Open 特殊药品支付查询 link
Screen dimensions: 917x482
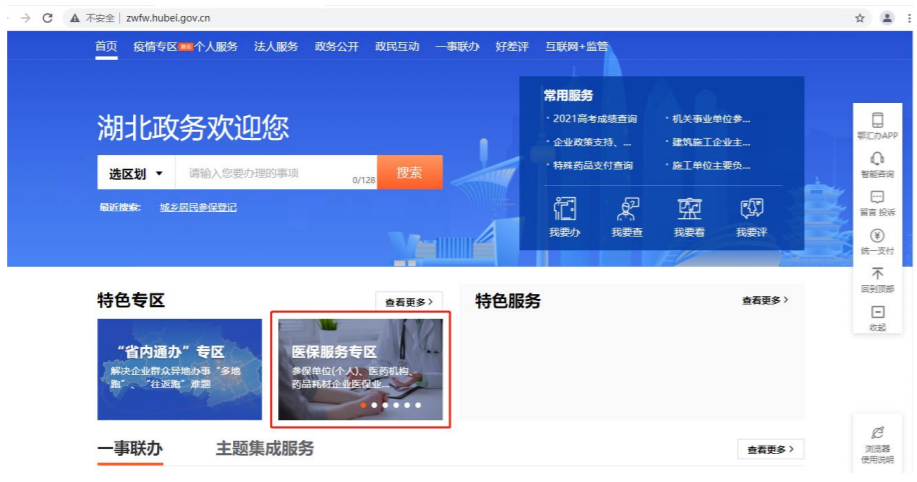pos(593,166)
